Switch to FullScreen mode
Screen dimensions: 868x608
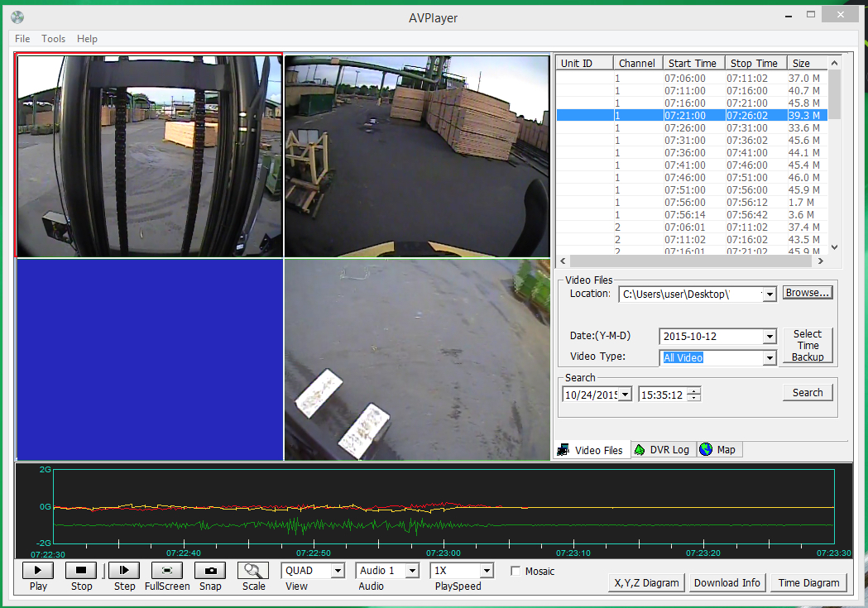coord(167,571)
